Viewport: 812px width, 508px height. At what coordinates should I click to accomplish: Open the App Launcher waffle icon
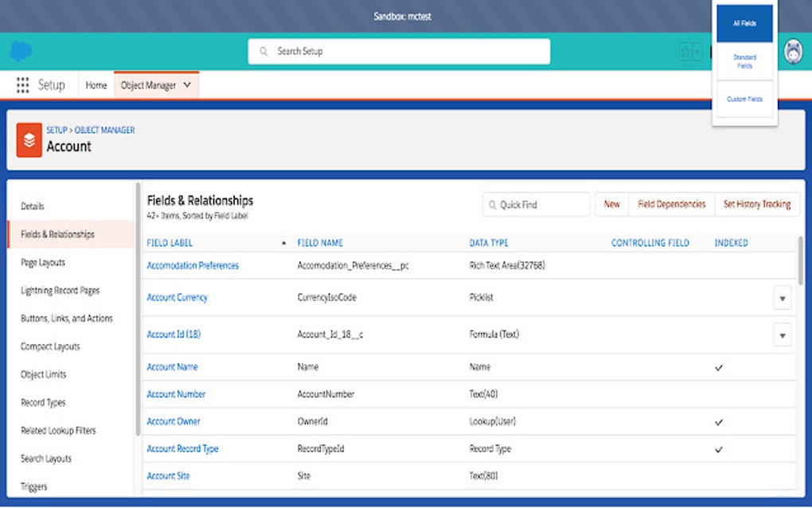[x=21, y=84]
